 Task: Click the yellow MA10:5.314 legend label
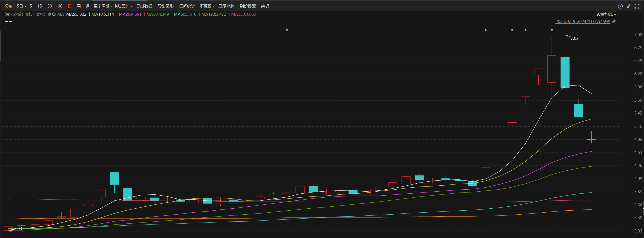click(102, 14)
